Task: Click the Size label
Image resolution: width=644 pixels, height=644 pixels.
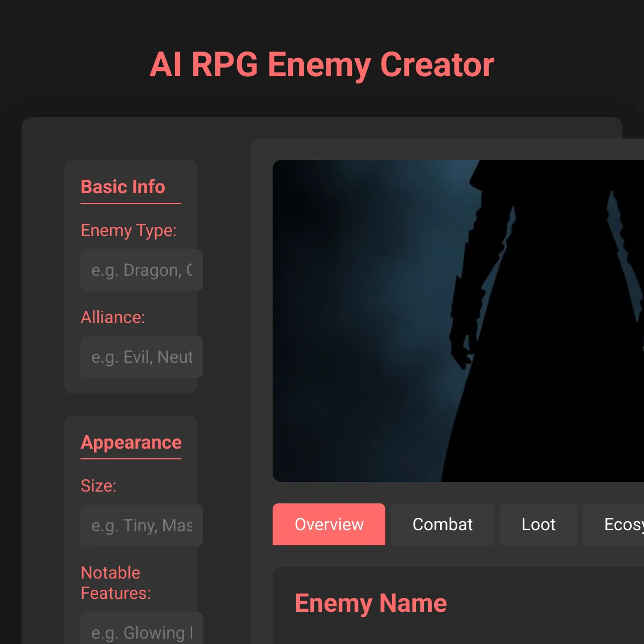Action: [98, 486]
